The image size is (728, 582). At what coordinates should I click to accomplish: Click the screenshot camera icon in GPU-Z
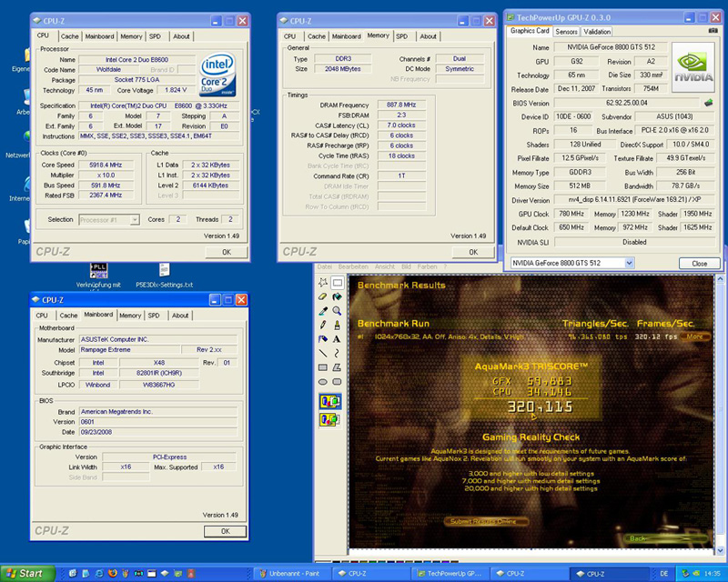(x=713, y=31)
